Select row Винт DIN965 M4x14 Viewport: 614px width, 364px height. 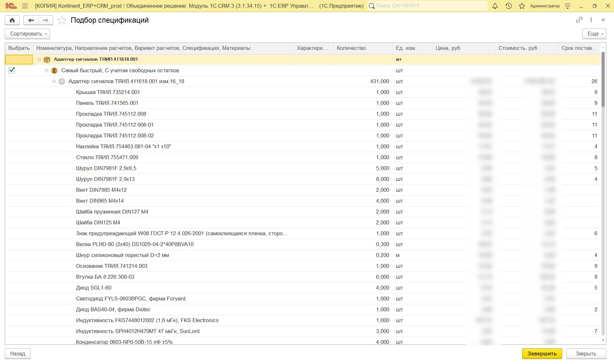pos(303,201)
